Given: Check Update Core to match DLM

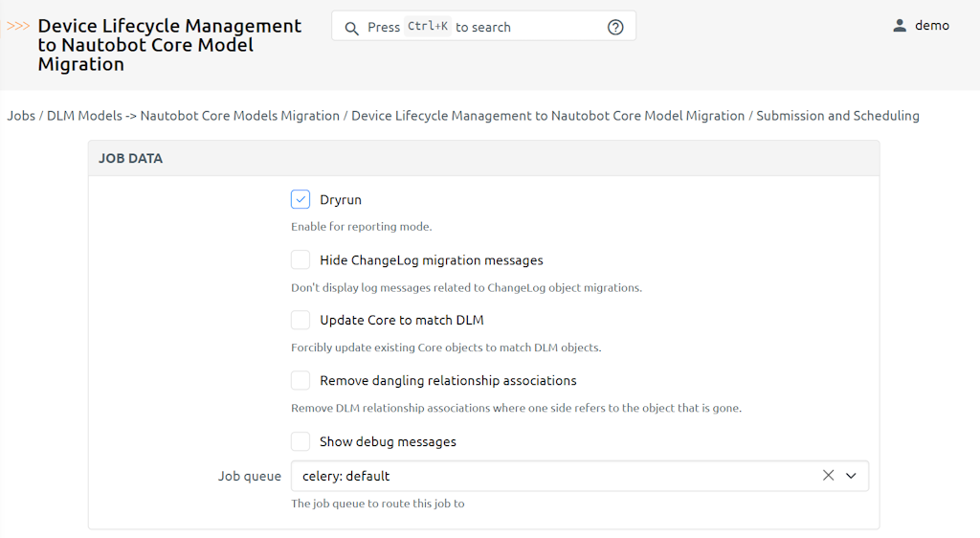Looking at the screenshot, I should click(x=301, y=320).
